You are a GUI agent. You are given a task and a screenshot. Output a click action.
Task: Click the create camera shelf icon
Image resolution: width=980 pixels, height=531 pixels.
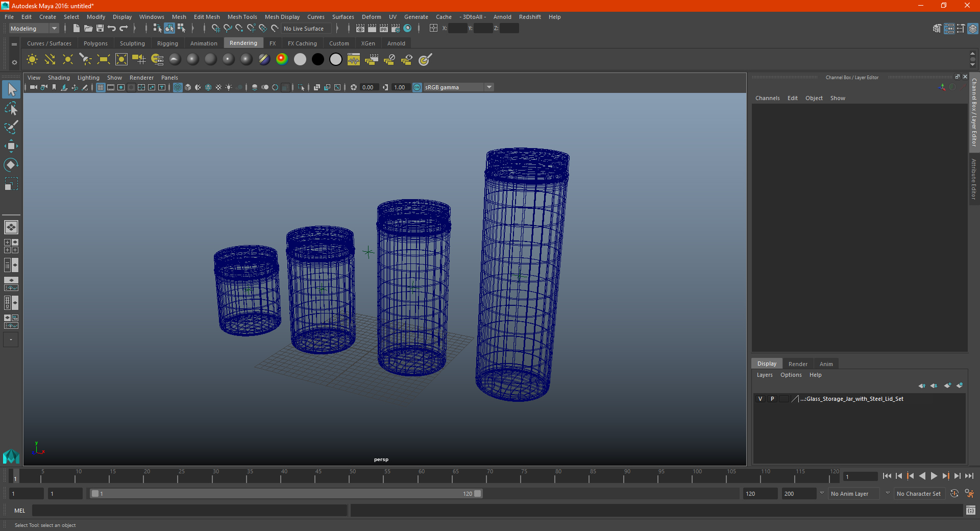[x=139, y=60]
